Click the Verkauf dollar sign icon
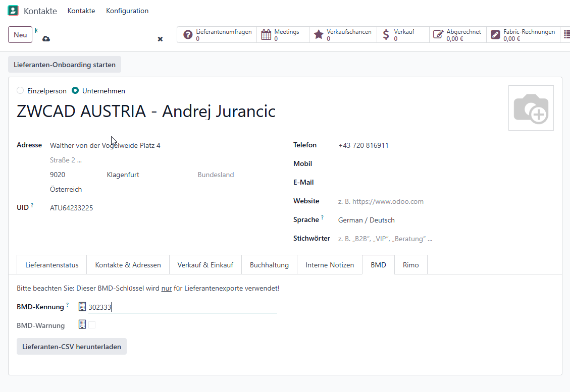 [386, 34]
